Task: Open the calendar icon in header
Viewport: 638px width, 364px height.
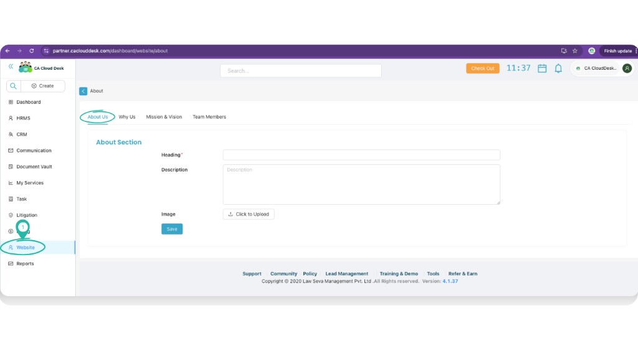Action: (542, 68)
